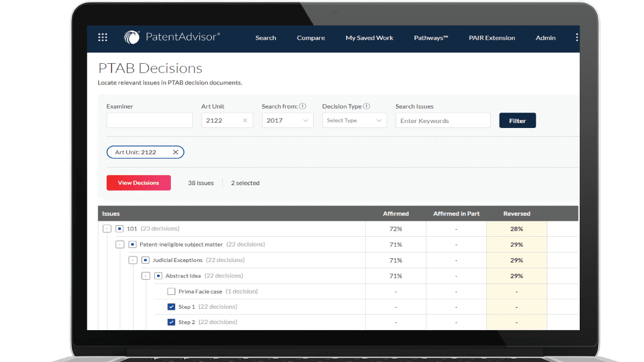This screenshot has width=644, height=362.
Task: Collapse the 101 issues row
Action: tap(107, 229)
